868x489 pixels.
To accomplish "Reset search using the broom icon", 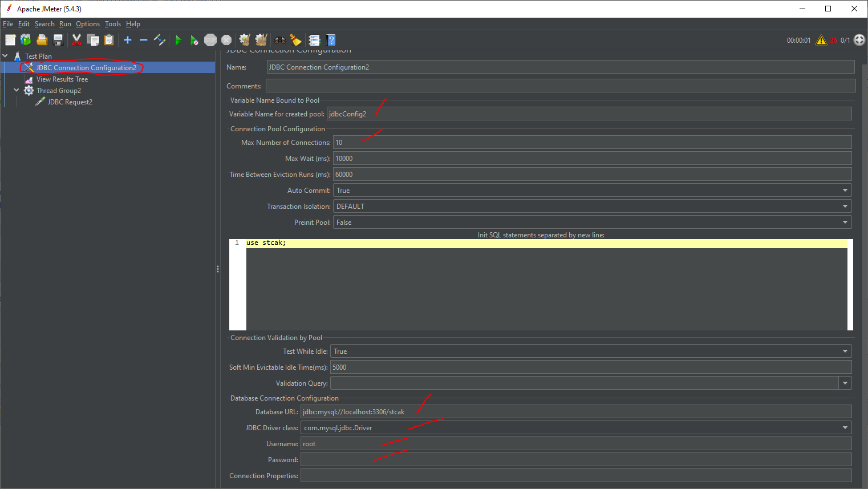I will (295, 40).
